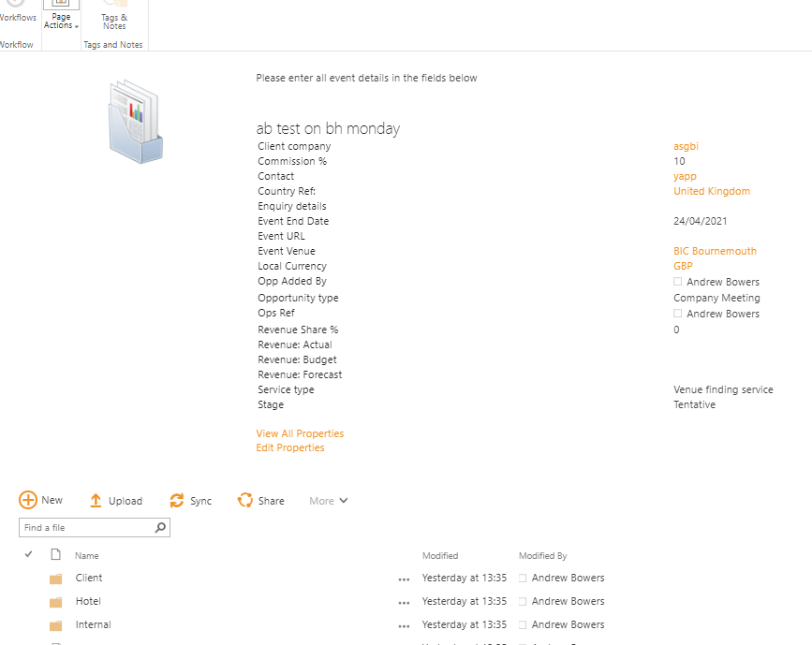Click the Share icon
The image size is (812, 645).
click(244, 500)
